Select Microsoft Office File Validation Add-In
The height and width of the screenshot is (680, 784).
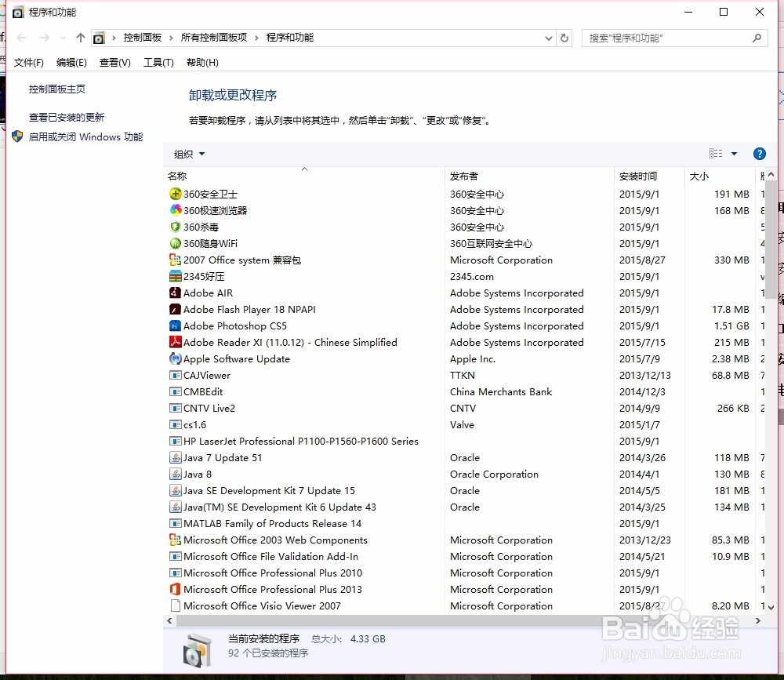point(465,556)
